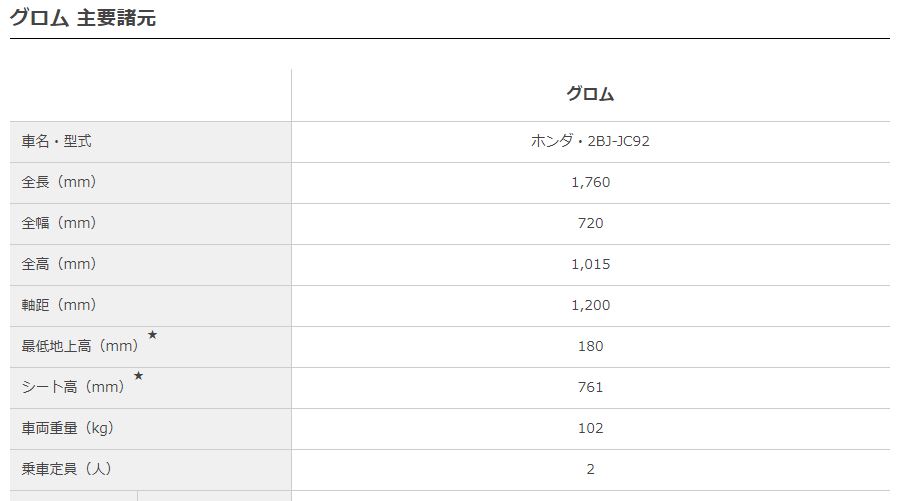Click the グロム 主要諸元 heading

(83, 17)
